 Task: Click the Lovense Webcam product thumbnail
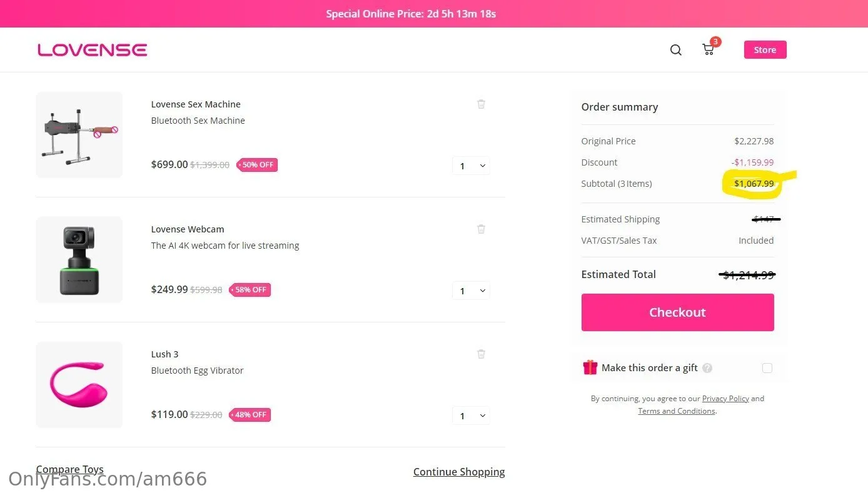tap(79, 260)
